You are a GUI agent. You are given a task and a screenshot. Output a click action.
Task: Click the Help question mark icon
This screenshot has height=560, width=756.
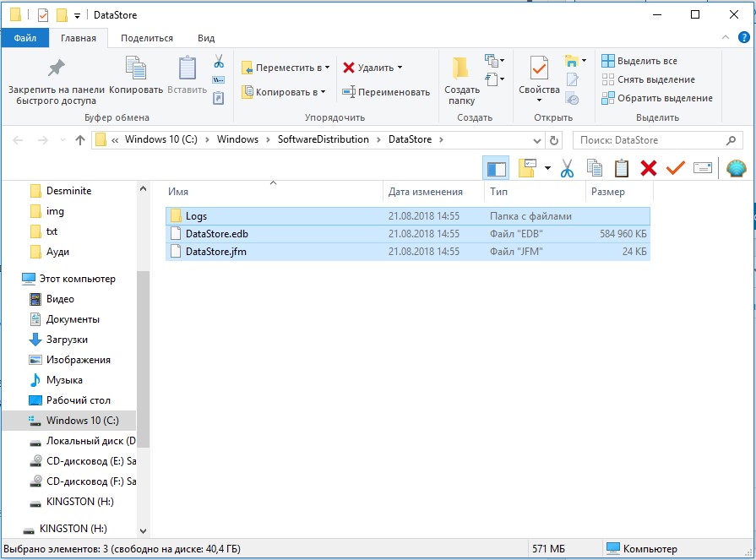click(x=744, y=38)
